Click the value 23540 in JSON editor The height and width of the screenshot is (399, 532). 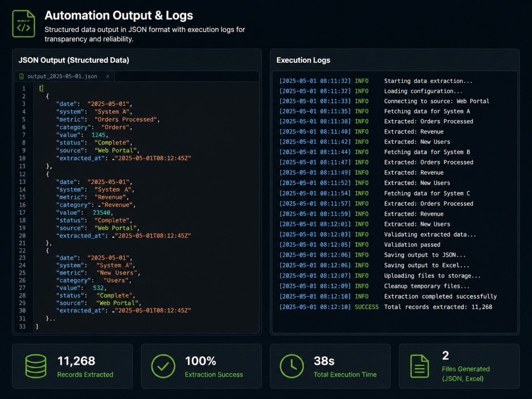[x=102, y=213]
